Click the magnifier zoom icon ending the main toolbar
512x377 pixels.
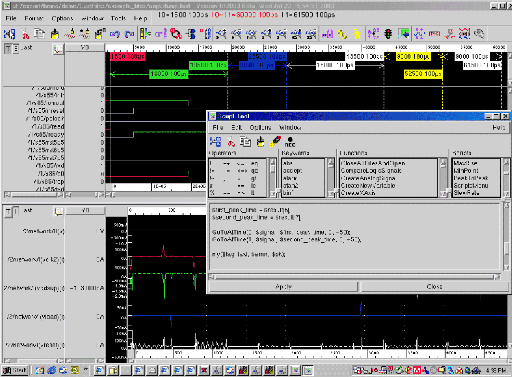479,34
